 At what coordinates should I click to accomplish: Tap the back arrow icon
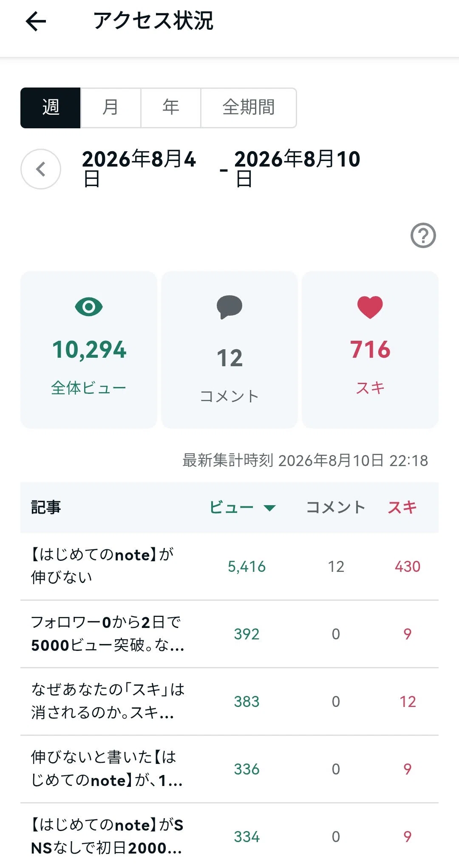coord(36,21)
